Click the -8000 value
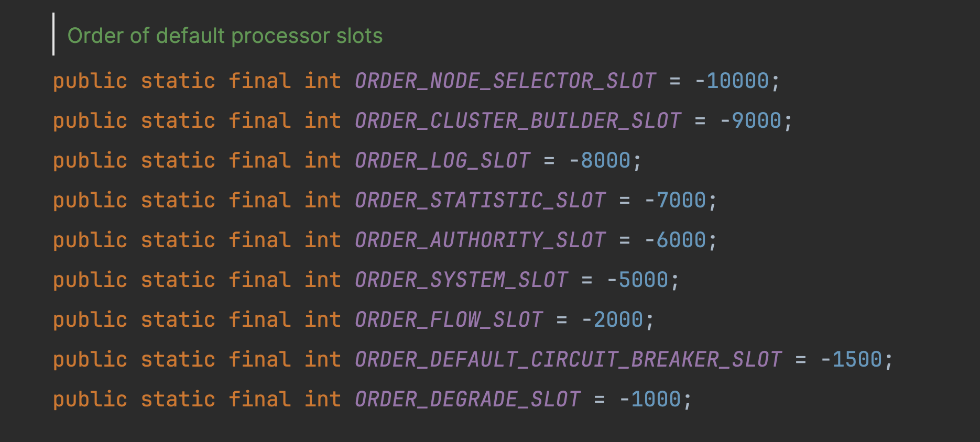 click(x=600, y=161)
